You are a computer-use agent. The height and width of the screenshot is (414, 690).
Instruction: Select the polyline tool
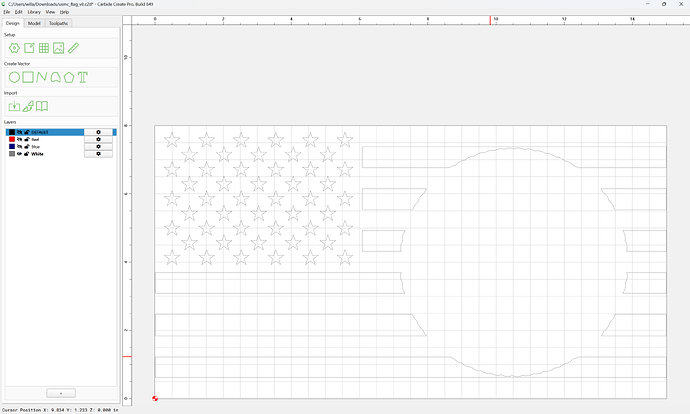[x=42, y=77]
